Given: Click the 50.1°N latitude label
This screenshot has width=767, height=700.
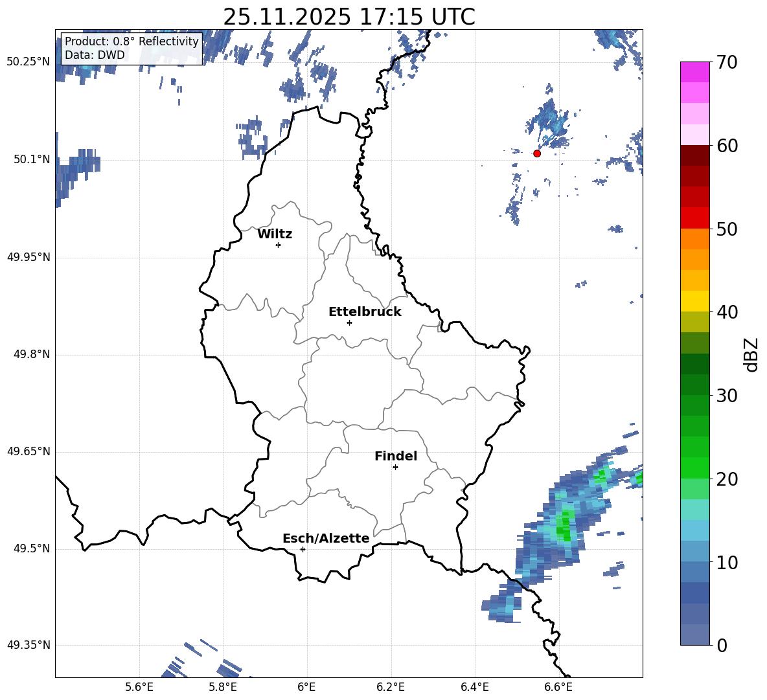Looking at the screenshot, I should tap(31, 160).
